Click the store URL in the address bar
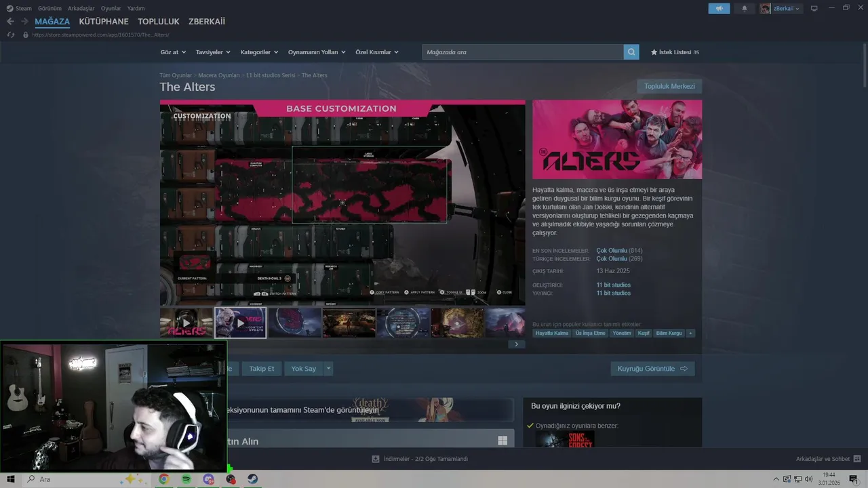868x488 pixels. [x=100, y=35]
